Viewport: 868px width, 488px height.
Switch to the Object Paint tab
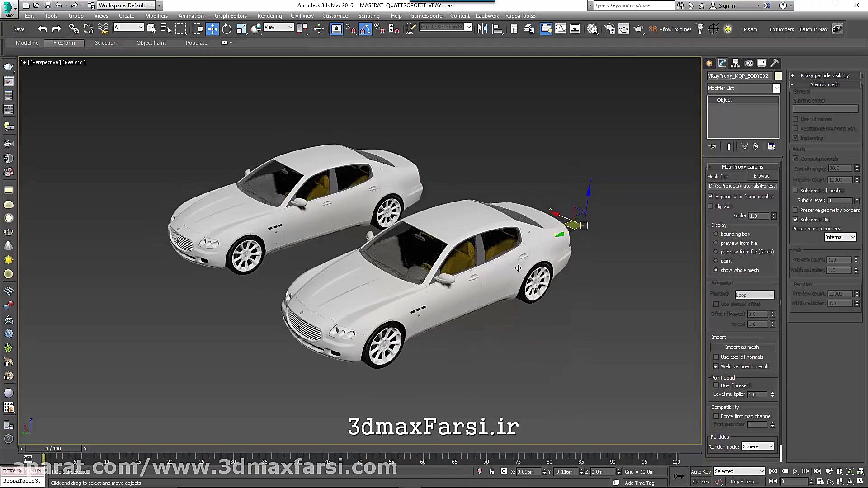(x=151, y=43)
